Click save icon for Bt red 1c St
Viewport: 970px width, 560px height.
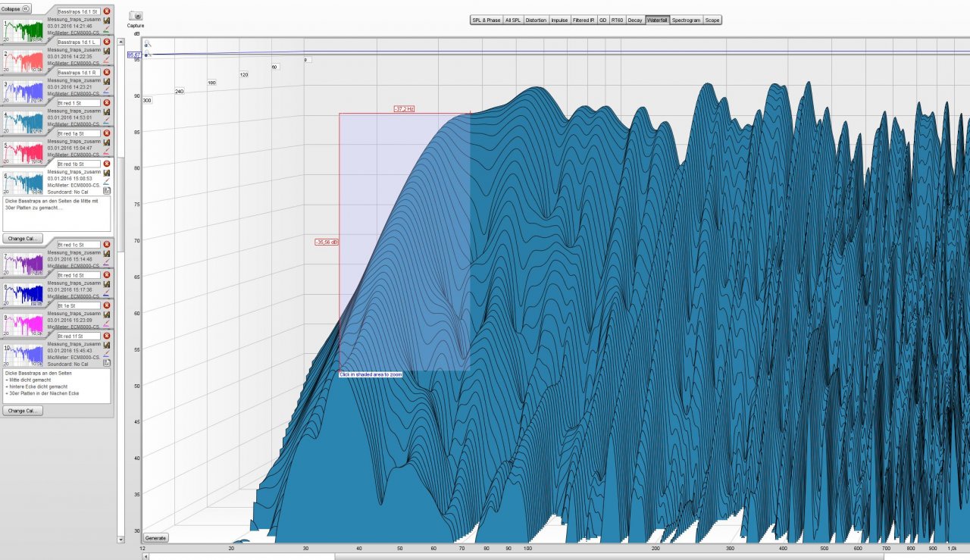click(x=107, y=253)
